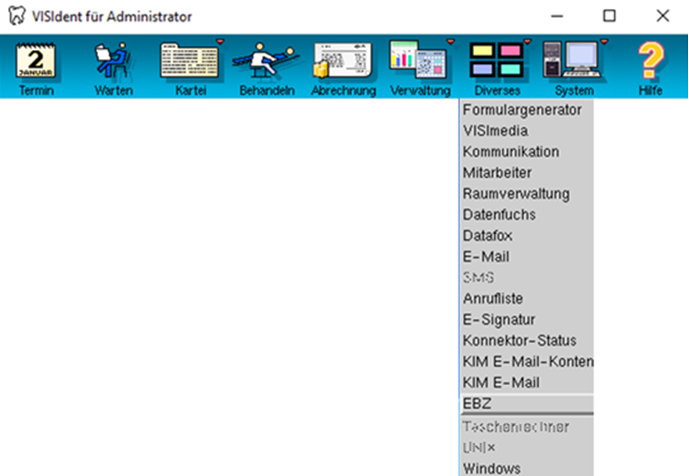Screen dimensions: 689x476
Task: Click the Verwaltung administration icon
Action: tap(419, 60)
